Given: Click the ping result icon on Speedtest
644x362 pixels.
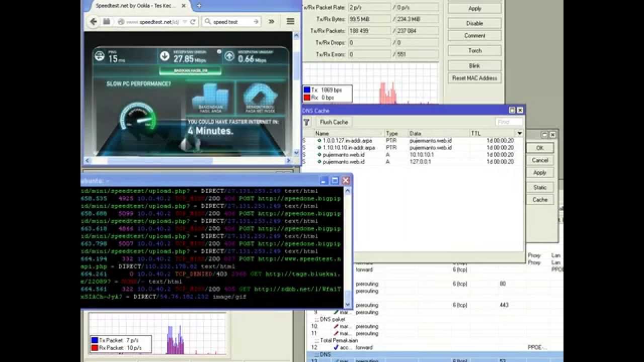Looking at the screenshot, I should pos(99,56).
